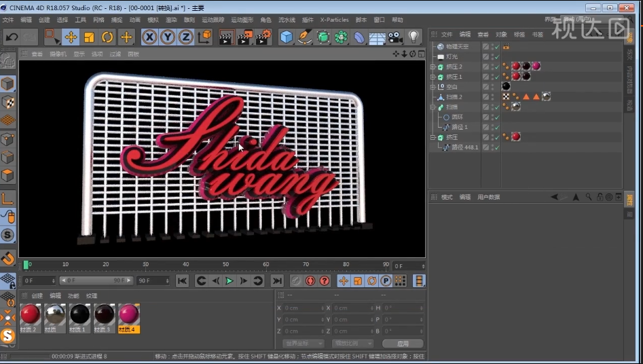
Task: Expand the 空白 null object
Action: [x=433, y=87]
